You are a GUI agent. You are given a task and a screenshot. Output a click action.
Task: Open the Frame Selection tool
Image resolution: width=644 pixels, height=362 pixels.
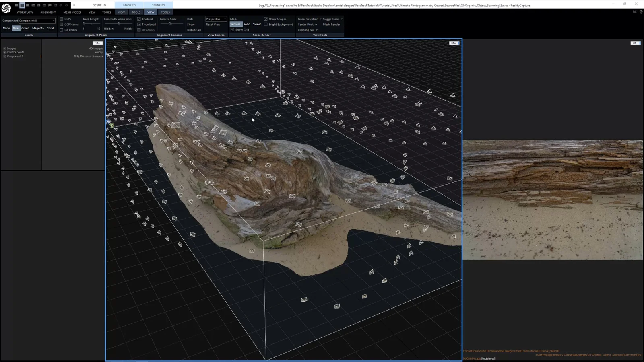[309, 19]
